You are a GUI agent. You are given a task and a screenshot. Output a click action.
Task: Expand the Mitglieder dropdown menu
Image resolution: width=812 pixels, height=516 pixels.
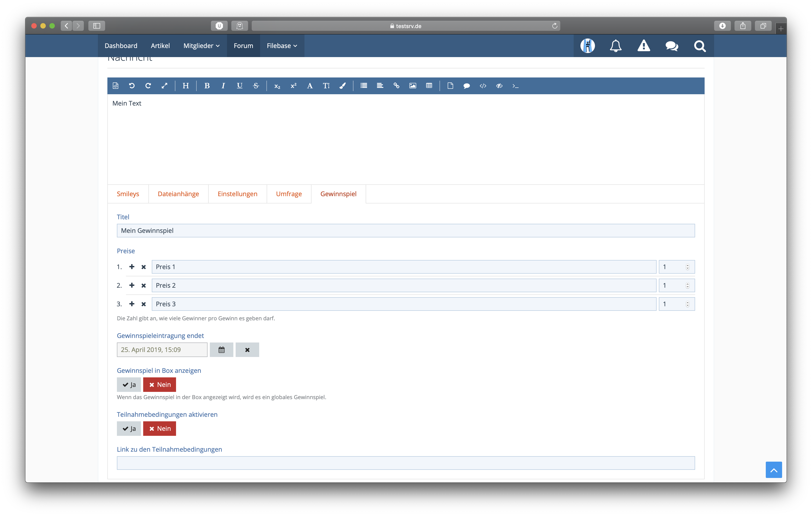201,46
